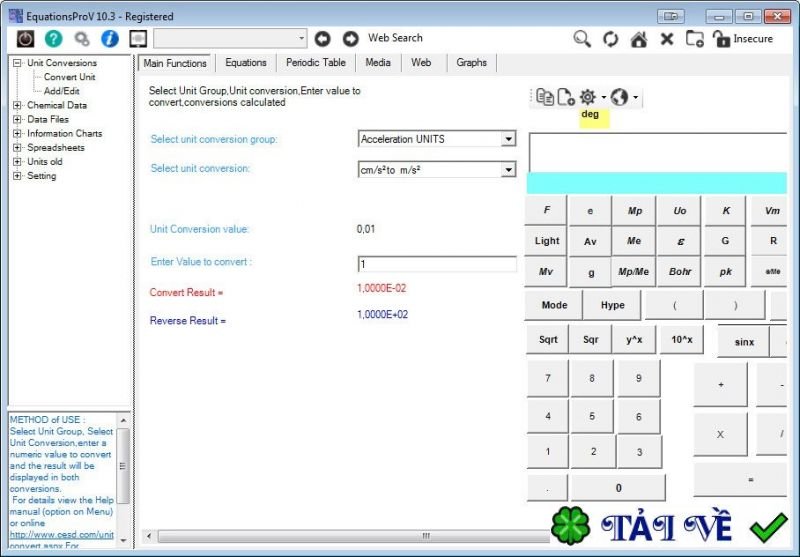Select Convert Unit in the tree
Screen dimensions: 800x557
coord(69,77)
